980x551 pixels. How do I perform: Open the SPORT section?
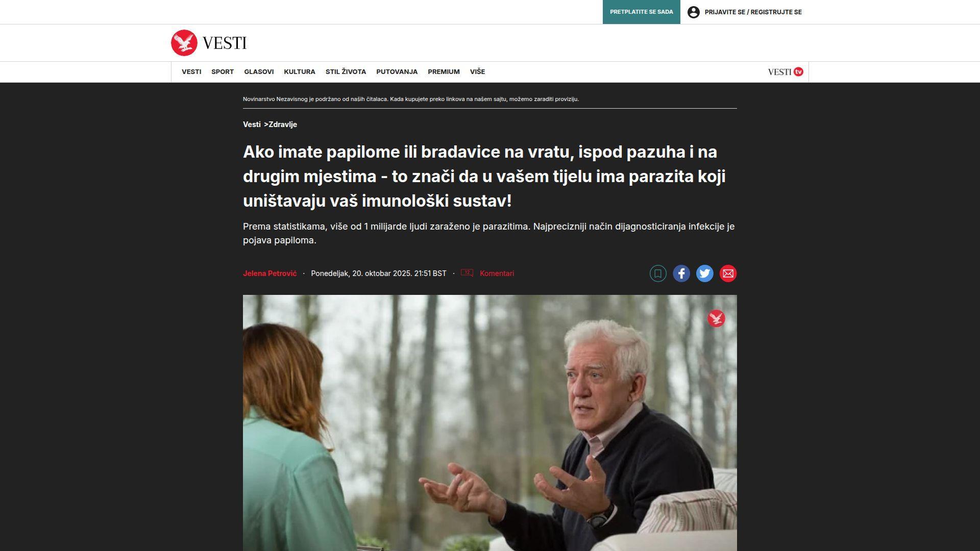(223, 72)
